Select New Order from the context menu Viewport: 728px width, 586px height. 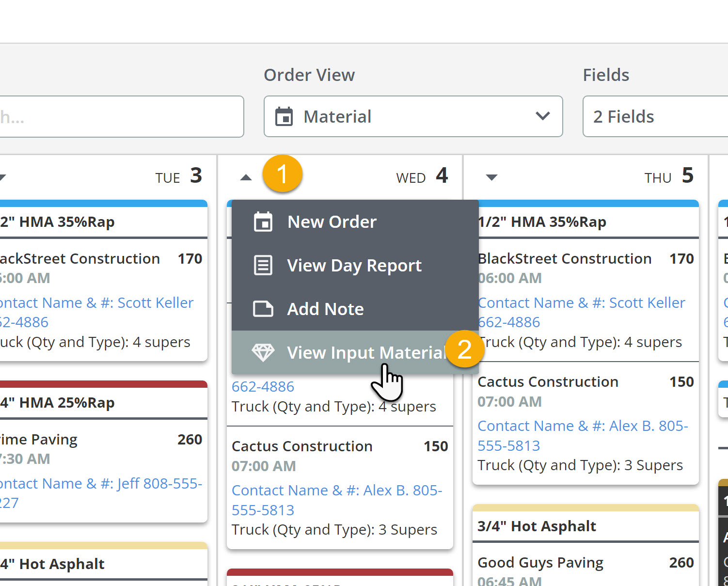[x=332, y=222]
